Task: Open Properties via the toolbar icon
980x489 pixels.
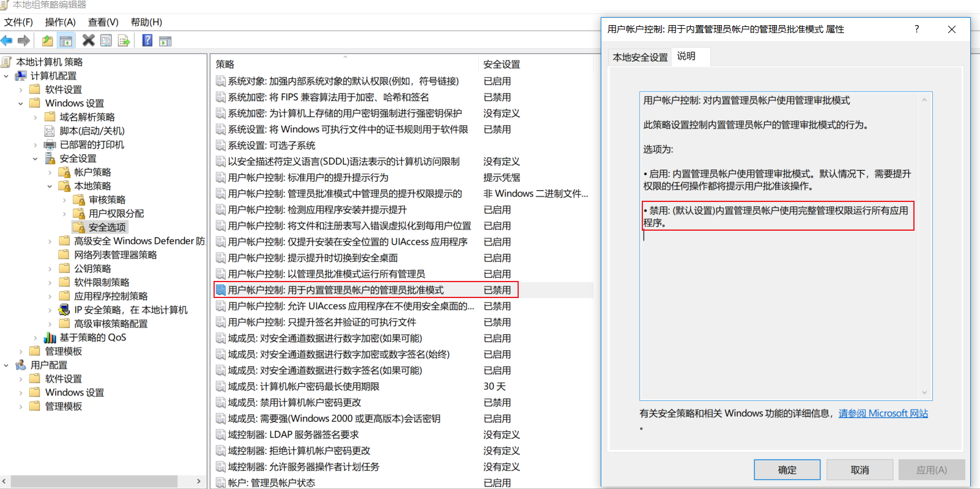Action: pyautogui.click(x=106, y=41)
